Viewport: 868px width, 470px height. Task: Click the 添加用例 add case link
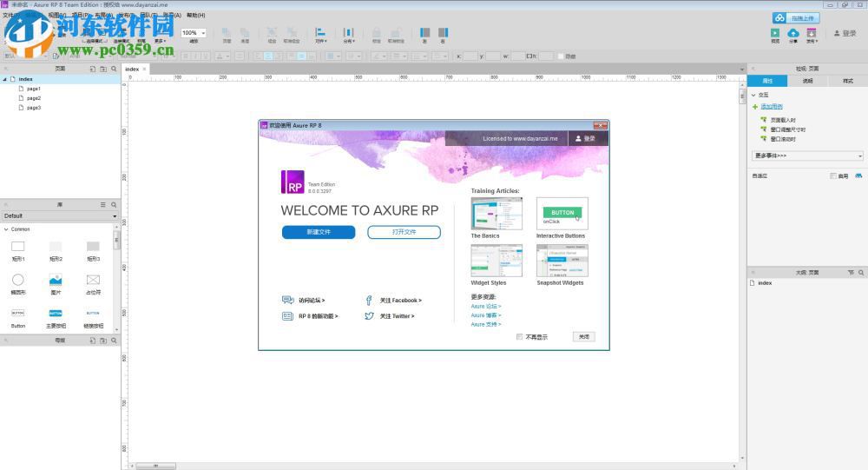pyautogui.click(x=771, y=106)
